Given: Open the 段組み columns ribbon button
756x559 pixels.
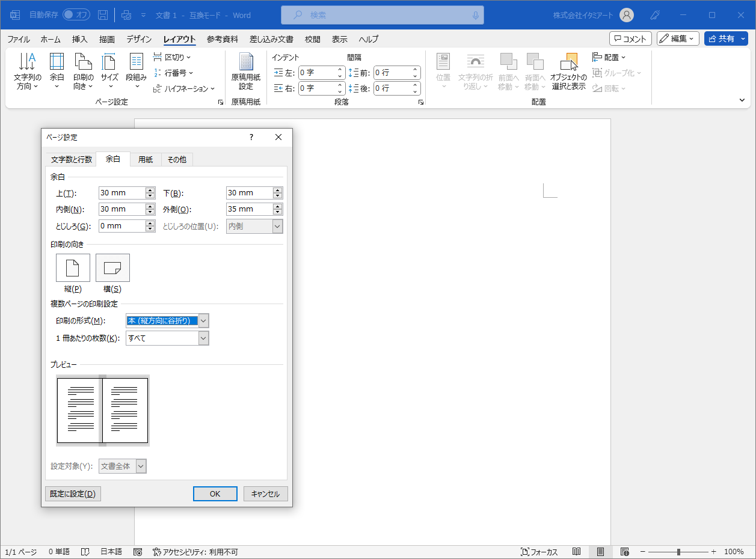Looking at the screenshot, I should [x=136, y=72].
